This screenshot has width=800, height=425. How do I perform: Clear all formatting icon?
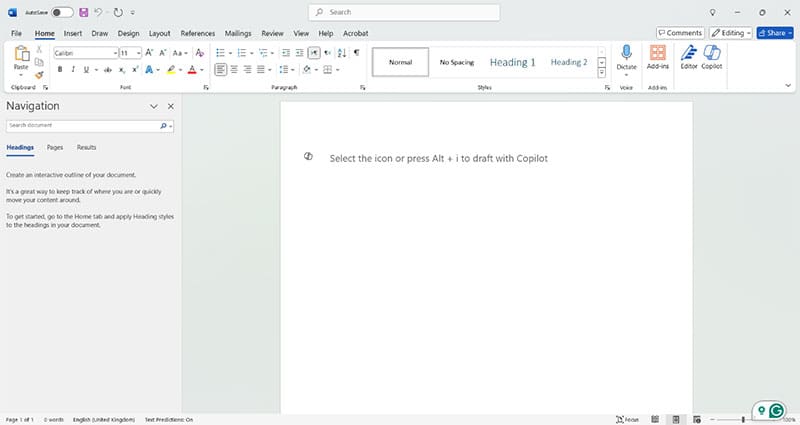(199, 53)
